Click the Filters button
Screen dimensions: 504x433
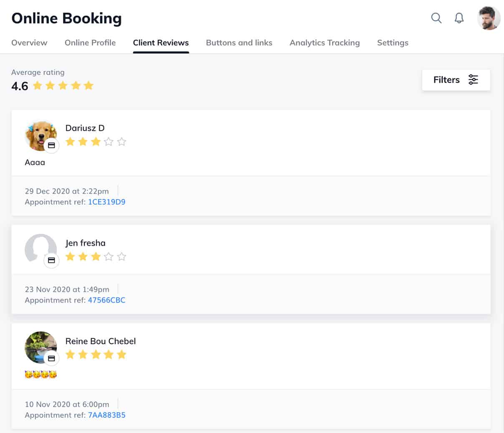click(456, 80)
